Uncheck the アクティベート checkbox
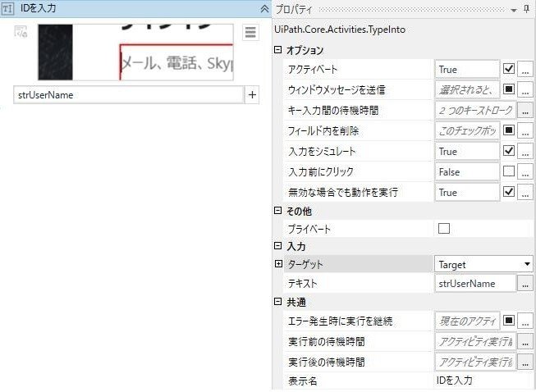536x392 pixels. click(x=509, y=69)
